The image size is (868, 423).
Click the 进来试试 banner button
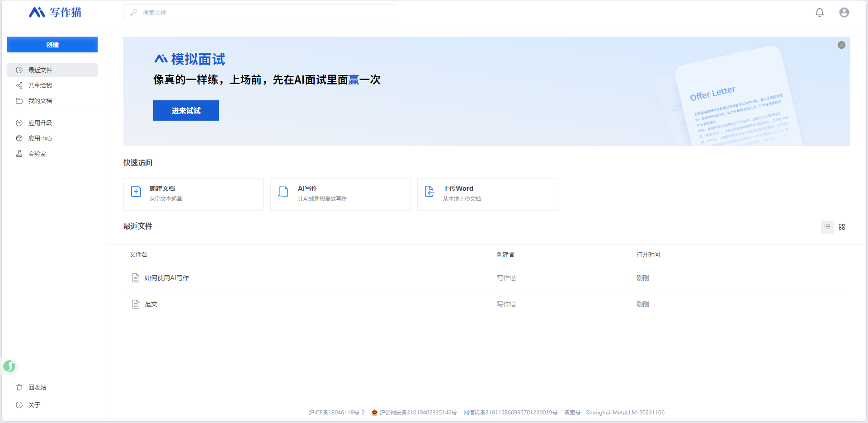pos(186,111)
